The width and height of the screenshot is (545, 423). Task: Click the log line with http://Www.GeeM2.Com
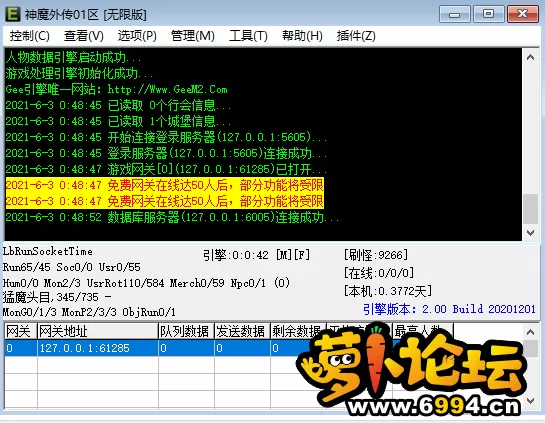click(x=116, y=89)
